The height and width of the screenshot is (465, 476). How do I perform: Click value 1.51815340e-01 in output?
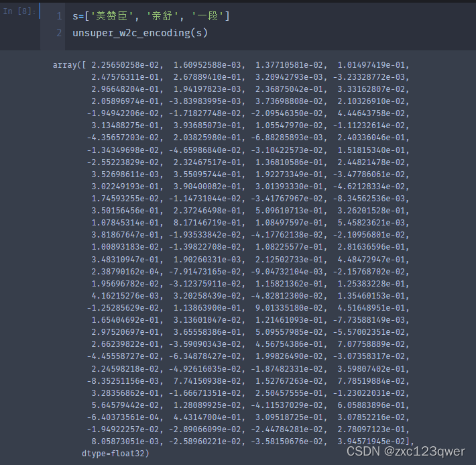(371, 150)
